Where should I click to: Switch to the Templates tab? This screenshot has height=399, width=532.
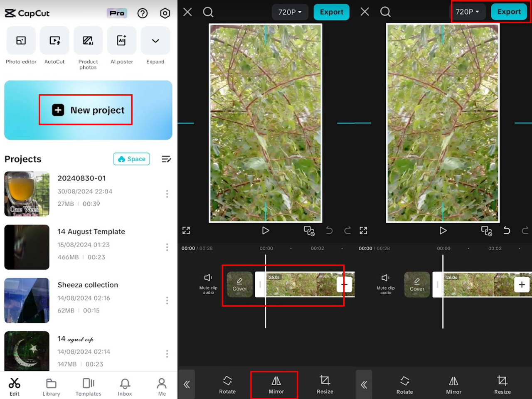pos(88,386)
